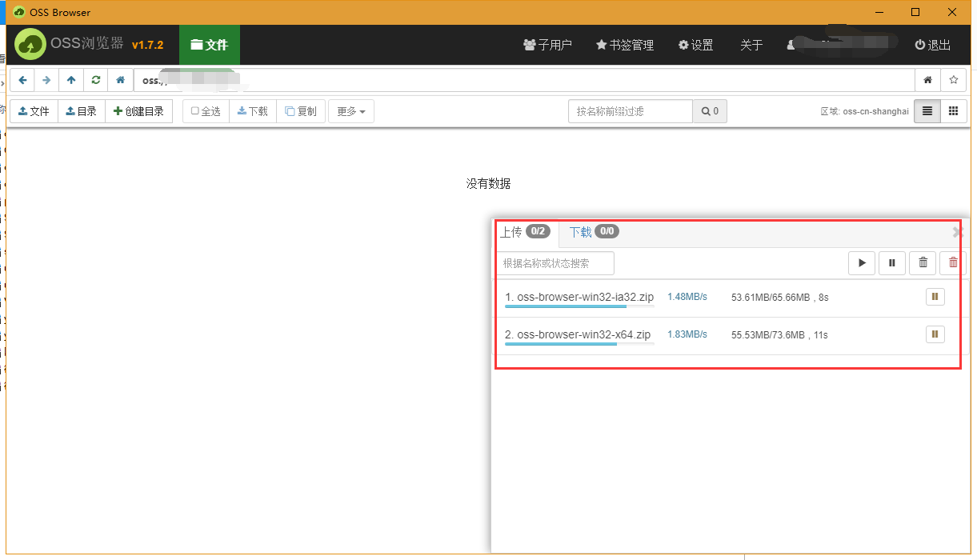This screenshot has height=560, width=977.
Task: Clear finished upload tasks
Action: [923, 262]
